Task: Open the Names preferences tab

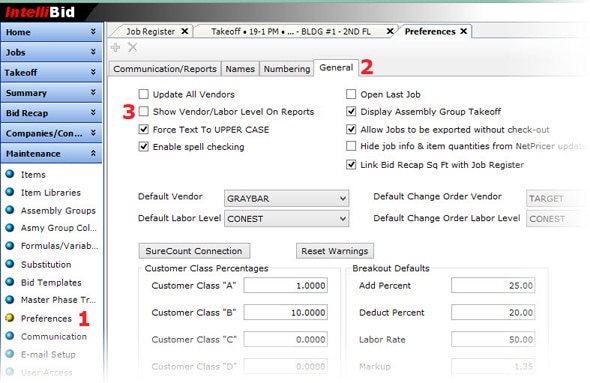Action: tap(240, 69)
